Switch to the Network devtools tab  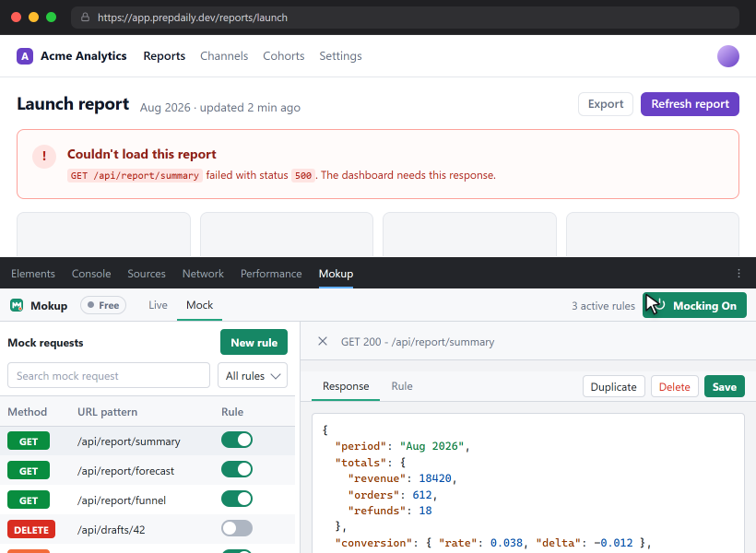(203, 274)
